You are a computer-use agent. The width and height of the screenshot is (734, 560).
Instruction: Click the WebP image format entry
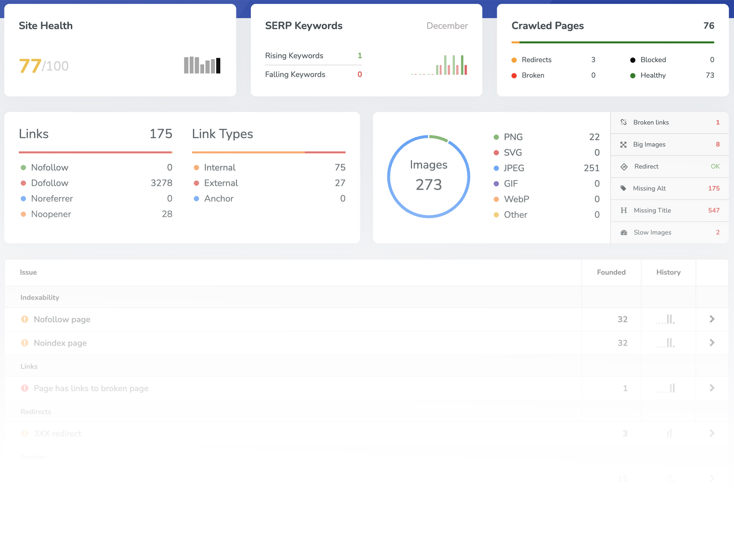click(546, 199)
